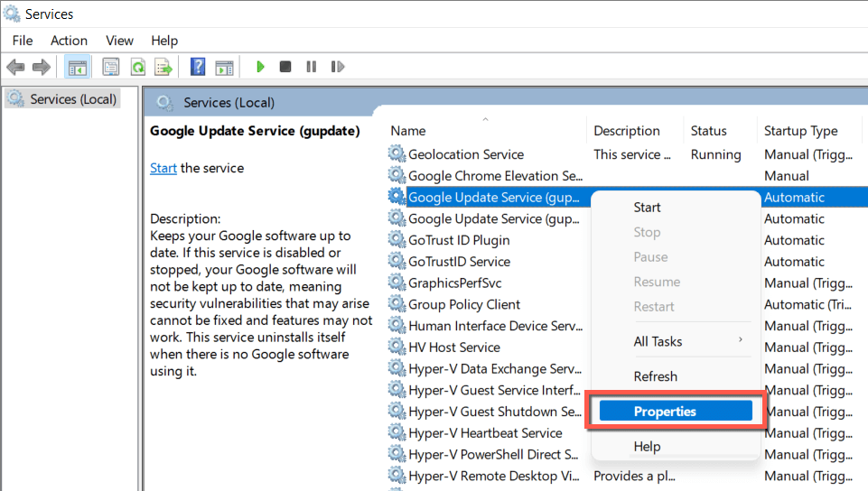The image size is (868, 491).
Task: Click the Back arrow toolbar icon
Action: click(x=15, y=67)
